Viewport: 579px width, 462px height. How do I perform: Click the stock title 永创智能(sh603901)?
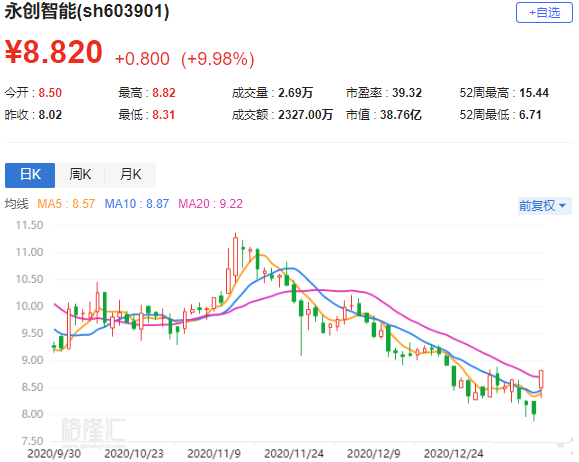[87, 11]
